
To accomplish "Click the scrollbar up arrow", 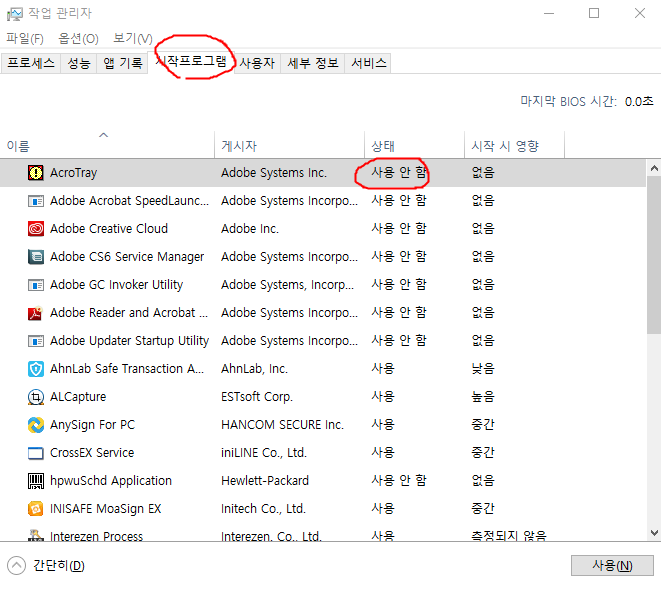I will point(654,169).
